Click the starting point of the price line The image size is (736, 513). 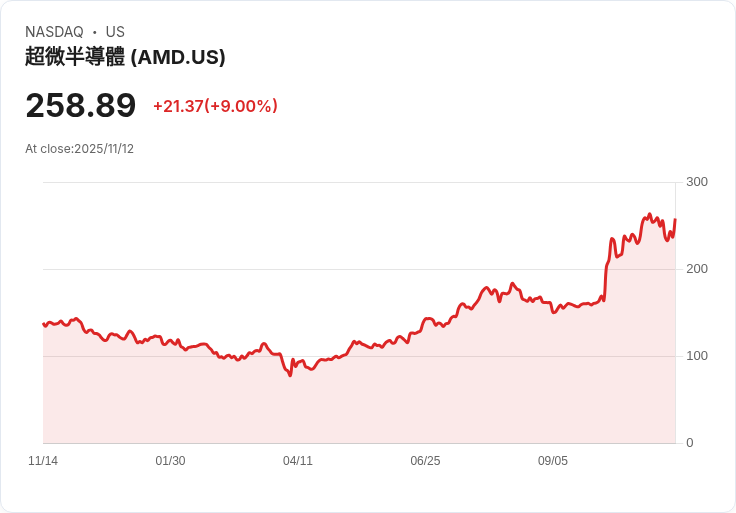click(x=43, y=324)
